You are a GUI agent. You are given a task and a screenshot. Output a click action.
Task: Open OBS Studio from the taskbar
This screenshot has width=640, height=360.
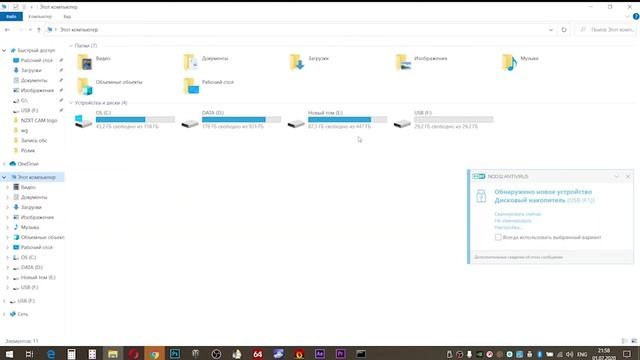[216, 354]
